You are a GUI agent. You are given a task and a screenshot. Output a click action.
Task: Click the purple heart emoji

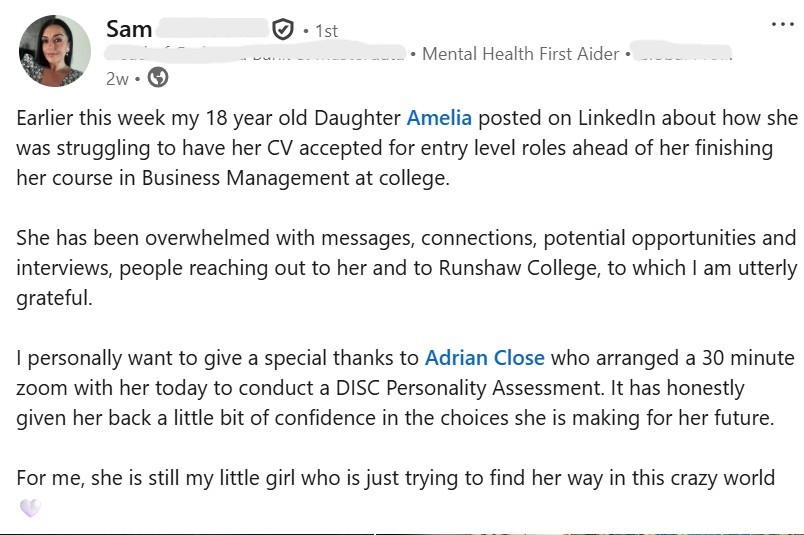tap(30, 508)
